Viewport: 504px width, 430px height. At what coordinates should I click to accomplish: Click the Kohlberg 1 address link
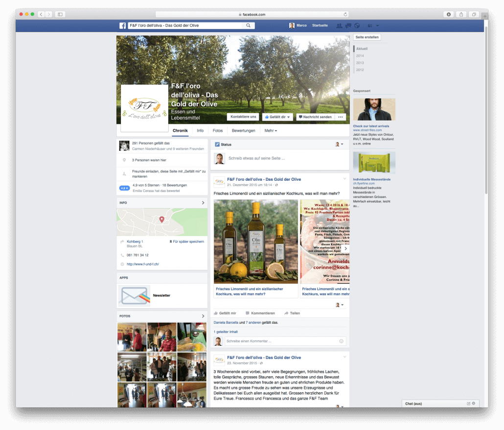(135, 241)
